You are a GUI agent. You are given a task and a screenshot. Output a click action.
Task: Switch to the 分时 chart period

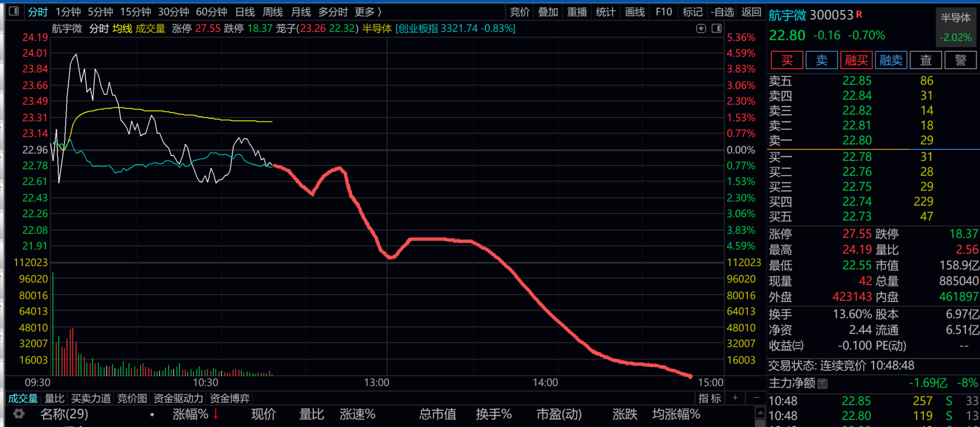pos(37,12)
